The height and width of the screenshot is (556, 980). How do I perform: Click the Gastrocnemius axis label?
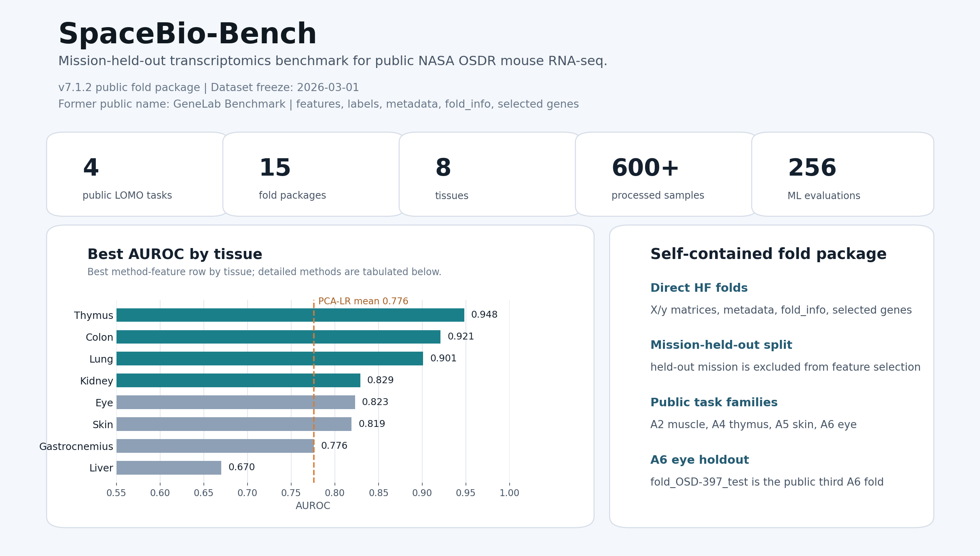pos(76,447)
